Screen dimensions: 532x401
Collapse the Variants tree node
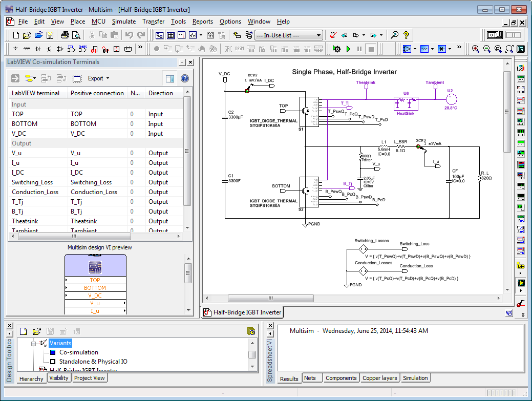click(33, 343)
